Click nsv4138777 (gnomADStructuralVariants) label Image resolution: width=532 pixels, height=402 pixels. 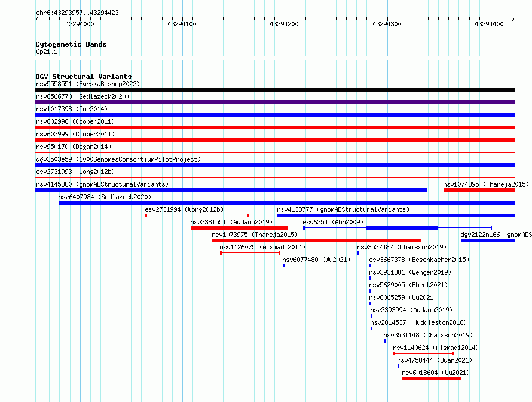click(x=343, y=209)
